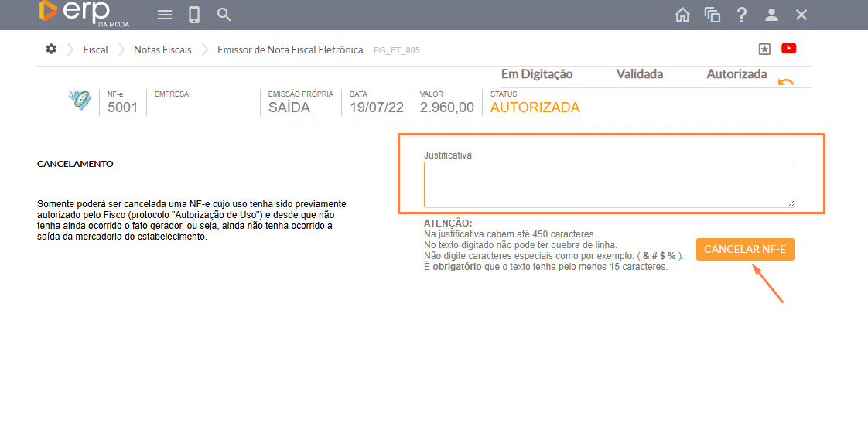
Task: Click the ERP da Moda logo
Action: tap(84, 14)
